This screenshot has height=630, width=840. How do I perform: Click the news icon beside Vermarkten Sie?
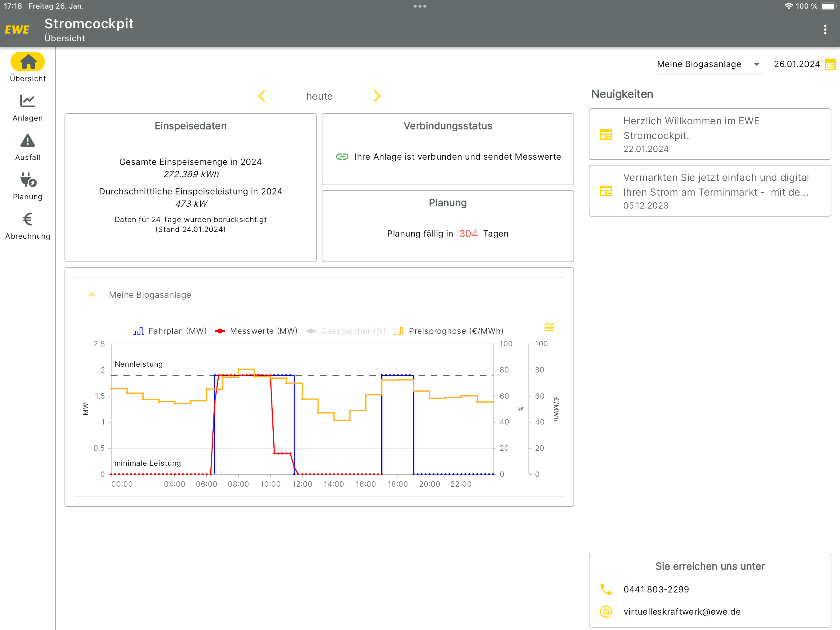(606, 191)
